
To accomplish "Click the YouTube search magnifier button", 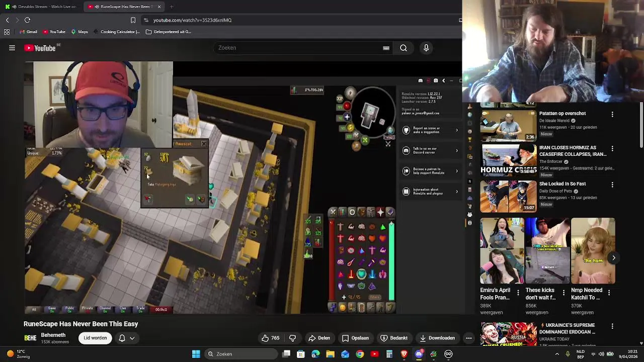I will [x=404, y=48].
